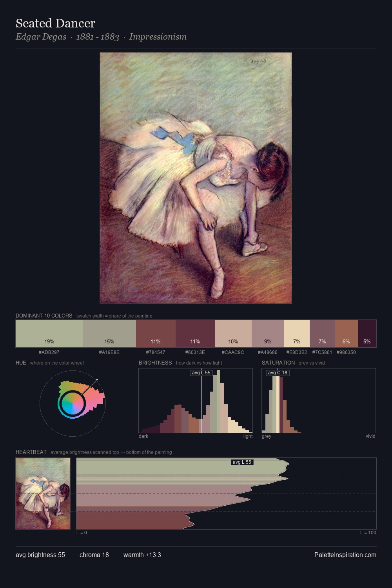Click the 'BRIGHTNESS' section heading
This screenshot has height=588, width=392.
[155, 363]
